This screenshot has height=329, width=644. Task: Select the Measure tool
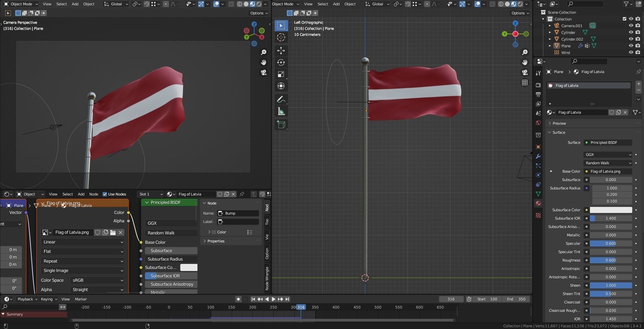coord(281,111)
